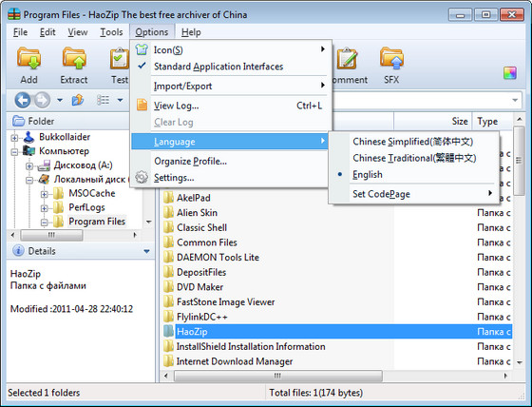The height and width of the screenshot is (407, 532).
Task: Click the file list horizontal scrollbar thumb
Action: tap(277, 376)
